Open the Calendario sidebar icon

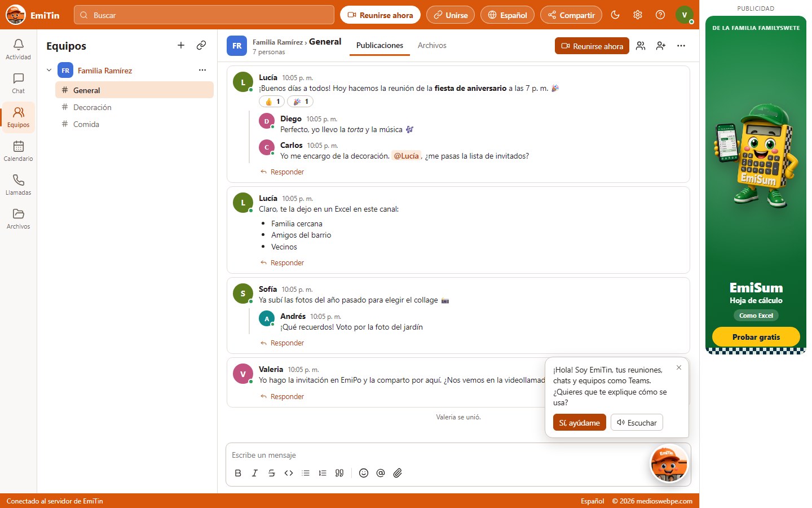18,151
